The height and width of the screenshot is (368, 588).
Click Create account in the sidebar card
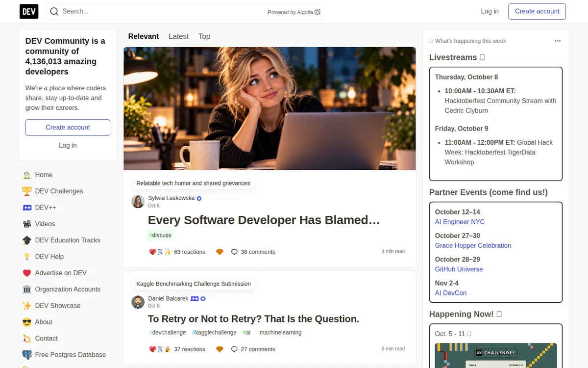[68, 127]
